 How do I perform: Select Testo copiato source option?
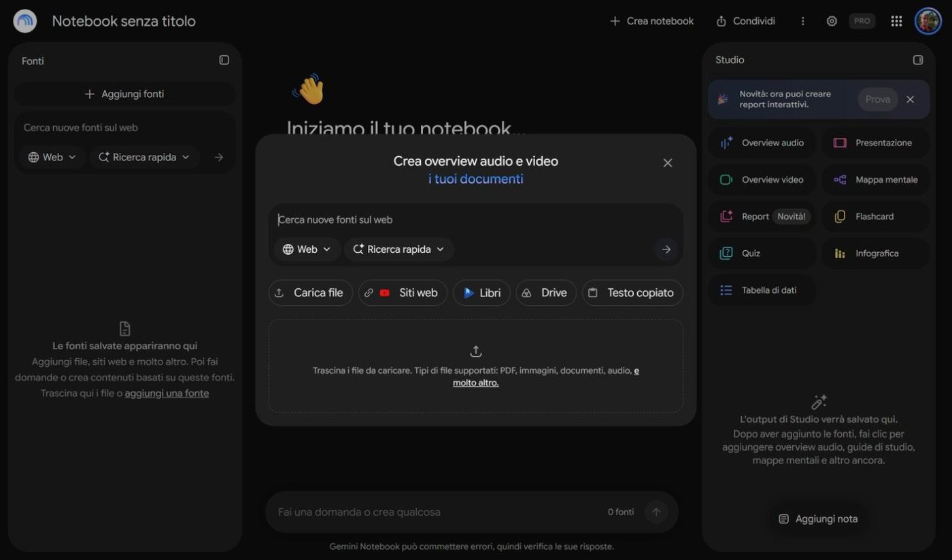pyautogui.click(x=632, y=293)
